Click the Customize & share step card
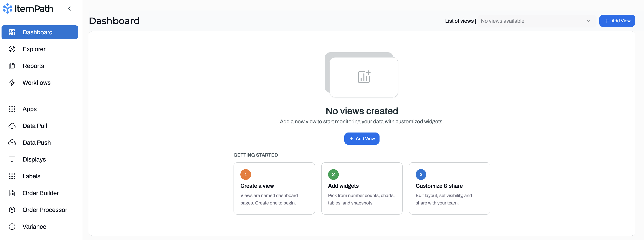This screenshot has width=644, height=240. [449, 188]
